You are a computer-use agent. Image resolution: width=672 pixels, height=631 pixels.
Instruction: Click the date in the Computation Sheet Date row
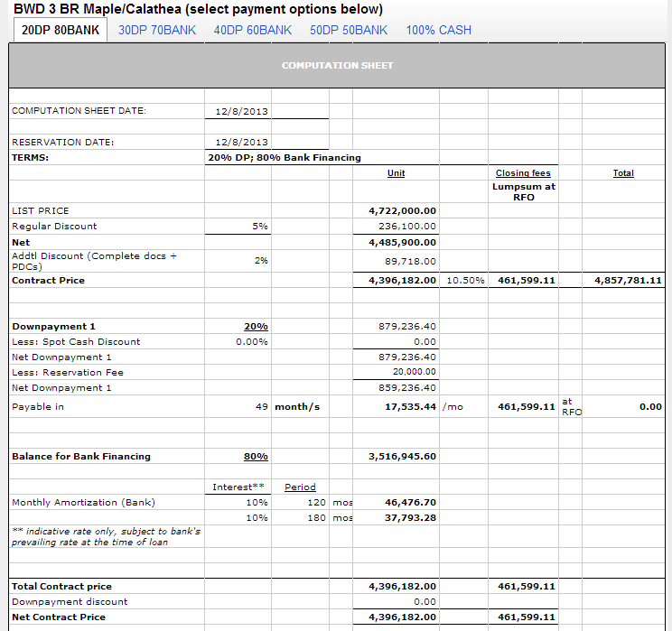point(242,111)
